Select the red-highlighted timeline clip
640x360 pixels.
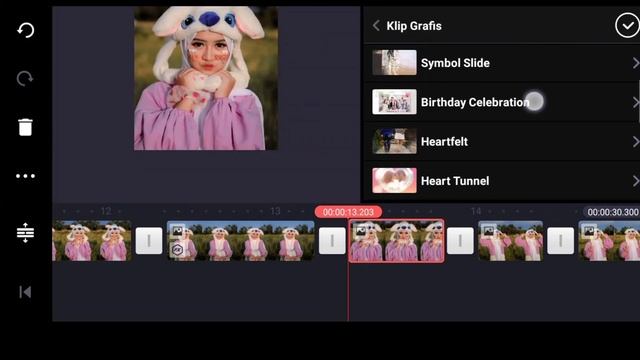[396, 241]
